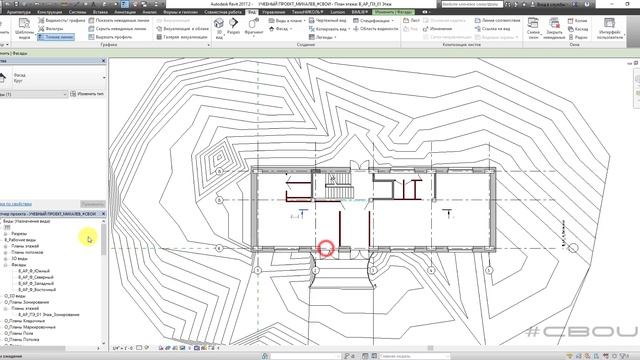Create a new Лист sheet
640x360 pixels.
pos(411,20)
